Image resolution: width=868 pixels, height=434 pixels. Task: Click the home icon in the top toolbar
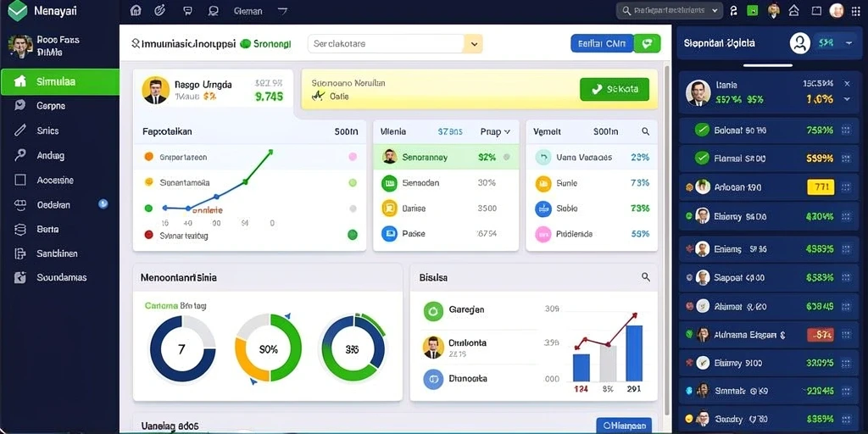tap(135, 10)
